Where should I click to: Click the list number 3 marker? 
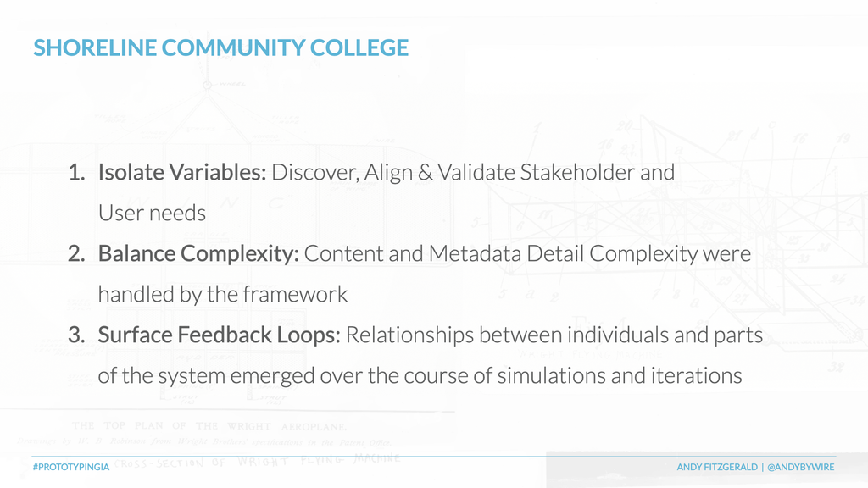[x=76, y=335]
